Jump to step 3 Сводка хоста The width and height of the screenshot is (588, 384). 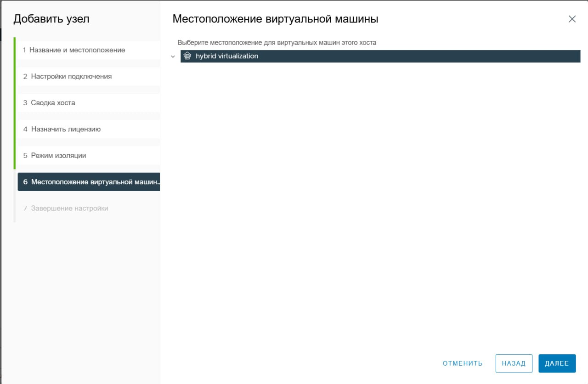(x=89, y=103)
